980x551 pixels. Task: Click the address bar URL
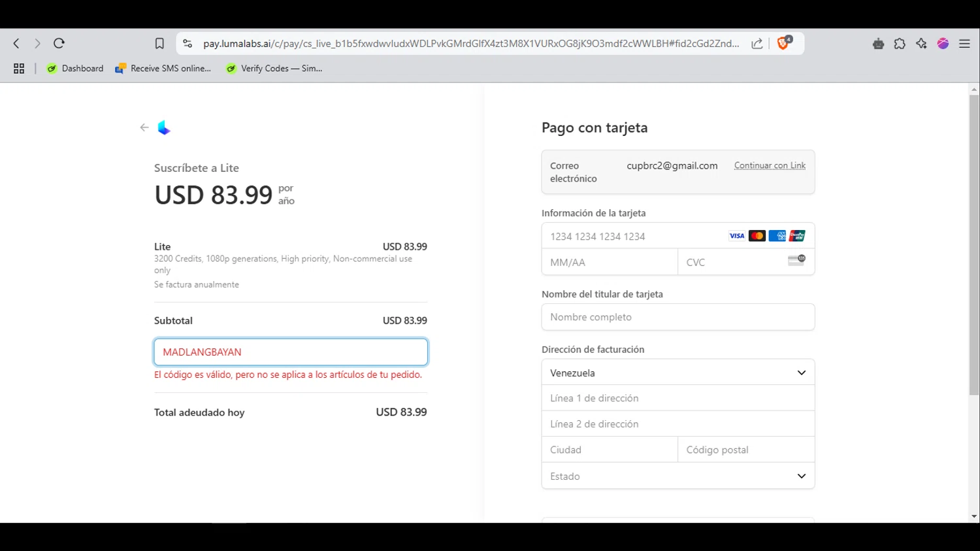tap(470, 44)
